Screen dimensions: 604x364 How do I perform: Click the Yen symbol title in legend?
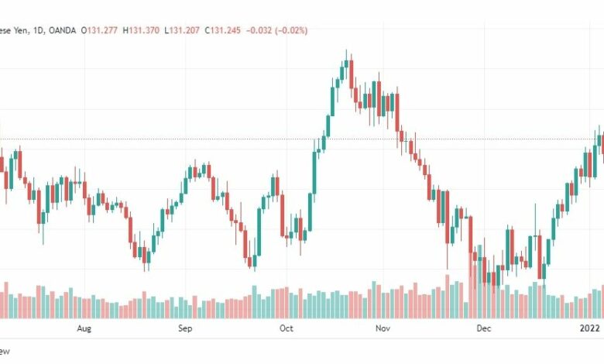pos(20,30)
